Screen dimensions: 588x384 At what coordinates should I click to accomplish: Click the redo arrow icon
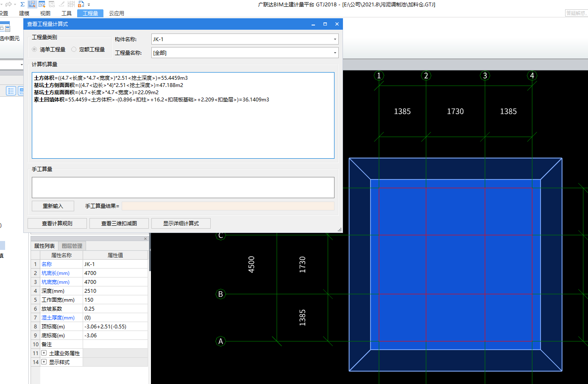point(8,4)
